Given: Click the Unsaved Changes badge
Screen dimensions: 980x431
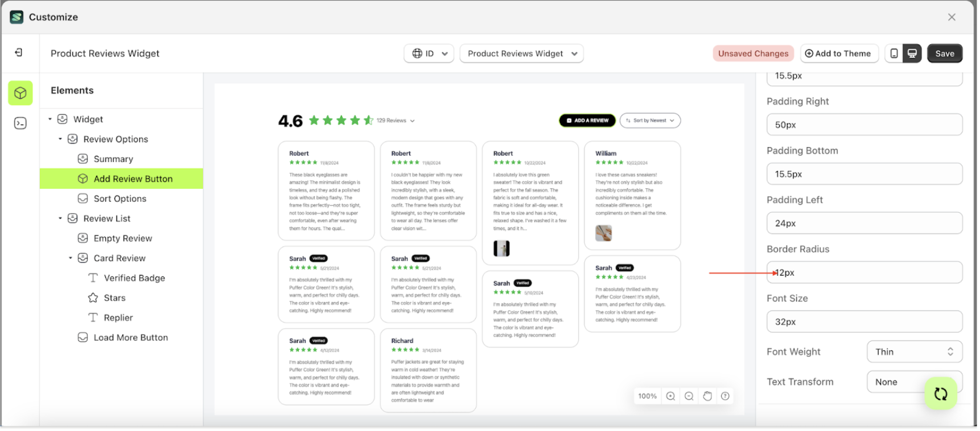Looking at the screenshot, I should [x=753, y=53].
